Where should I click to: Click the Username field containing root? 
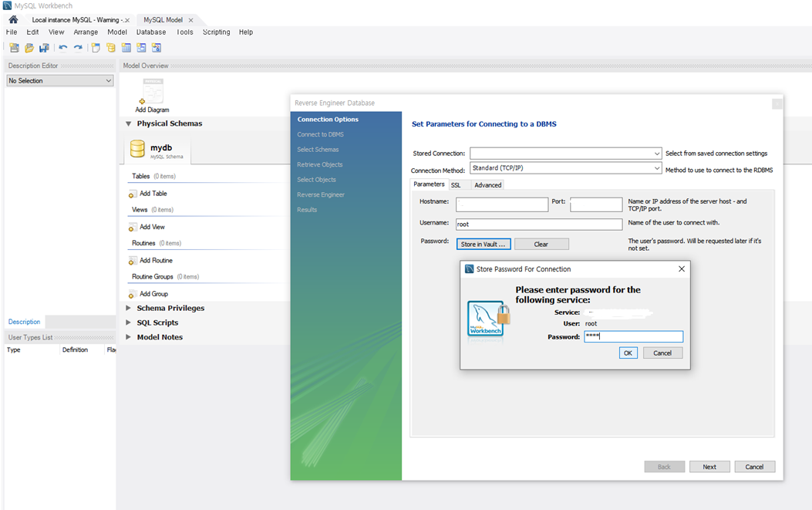tap(539, 225)
